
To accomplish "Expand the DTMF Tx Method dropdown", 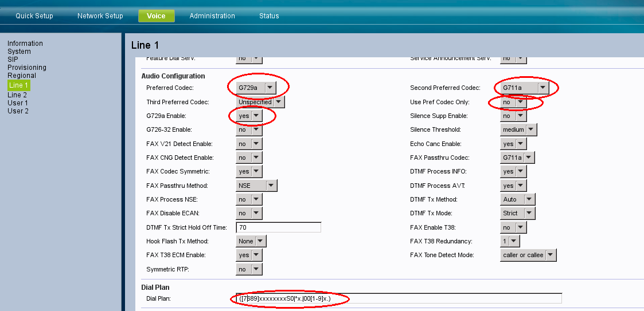I will coord(517,199).
